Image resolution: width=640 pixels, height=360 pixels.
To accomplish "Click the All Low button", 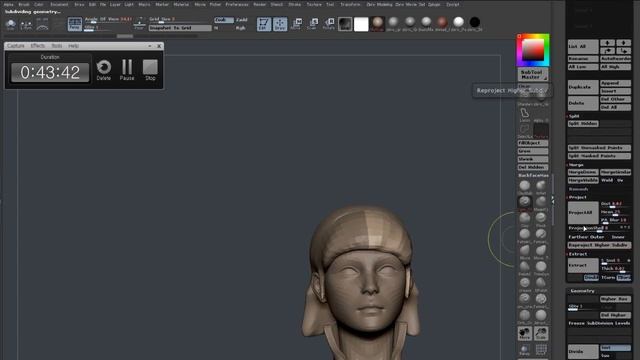I will [583, 67].
